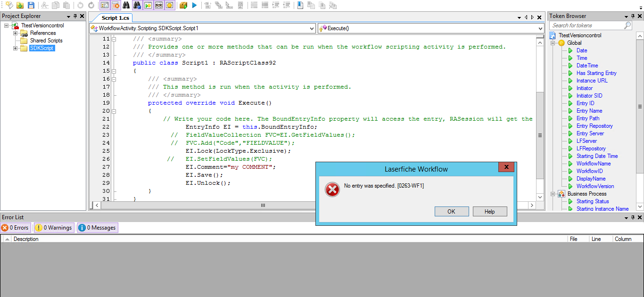Select the Shared Scripts folder

point(46,41)
